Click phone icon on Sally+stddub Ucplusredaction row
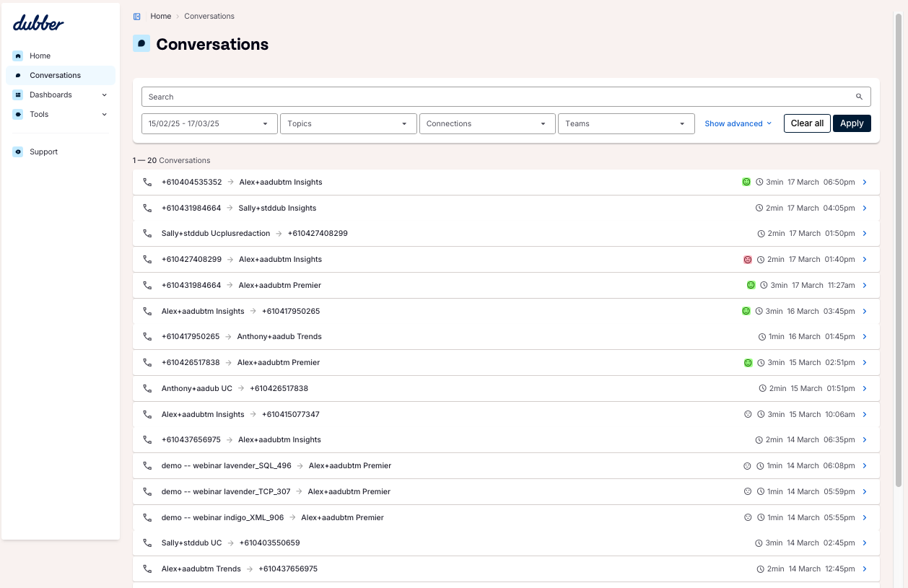 [x=147, y=233]
